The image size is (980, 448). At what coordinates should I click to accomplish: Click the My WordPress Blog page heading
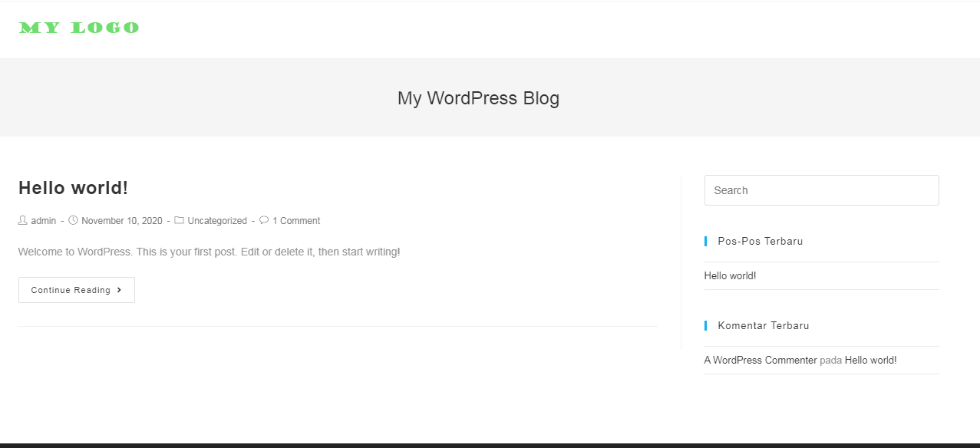pos(478,98)
